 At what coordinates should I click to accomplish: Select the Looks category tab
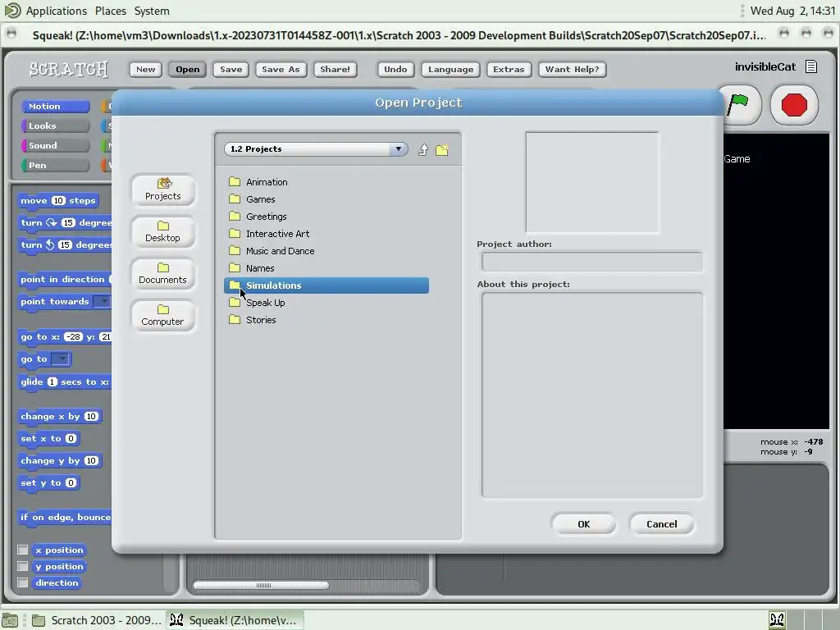[x=55, y=126]
